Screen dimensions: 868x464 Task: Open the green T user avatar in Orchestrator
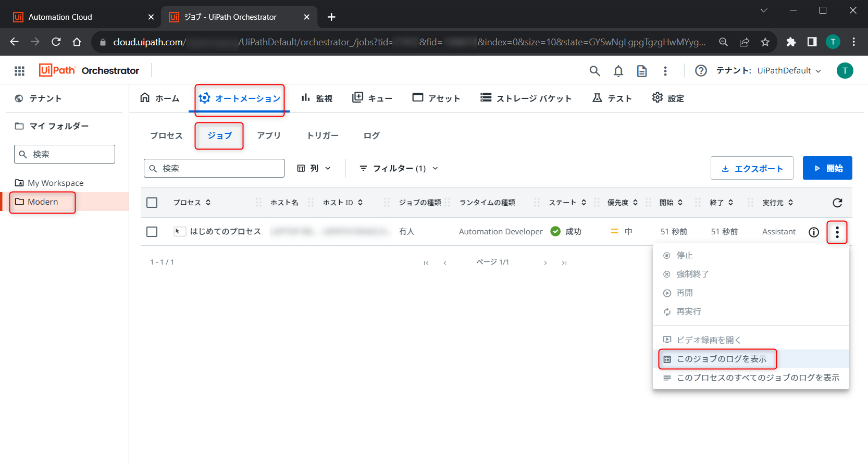[x=845, y=70]
